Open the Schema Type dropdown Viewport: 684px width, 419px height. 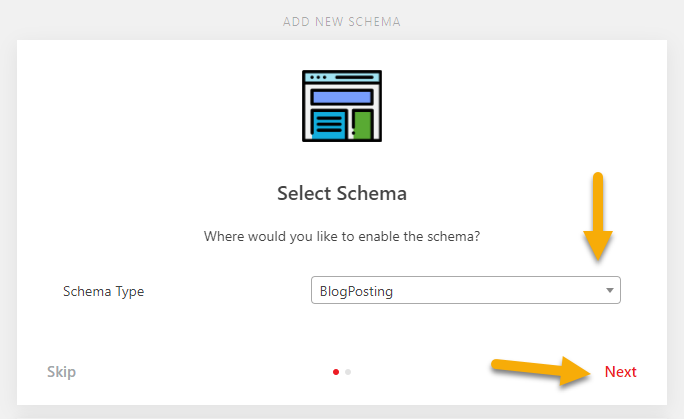click(x=465, y=291)
